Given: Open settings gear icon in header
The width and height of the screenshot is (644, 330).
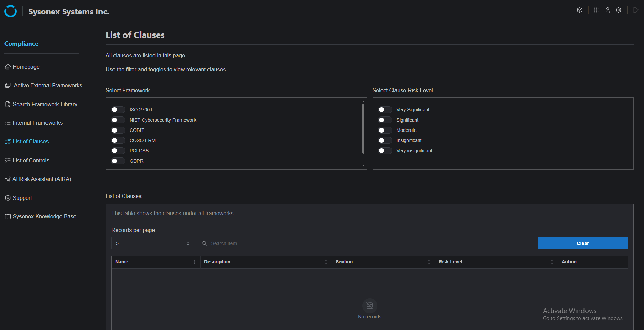Looking at the screenshot, I should 619,10.
